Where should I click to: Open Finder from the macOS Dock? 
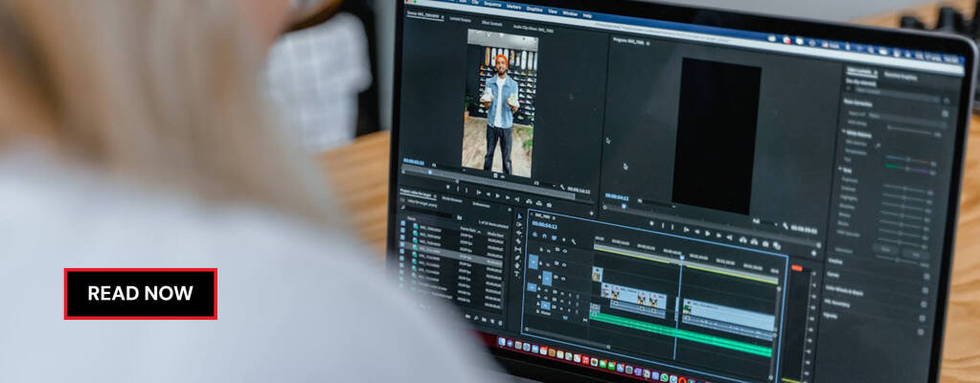500,343
